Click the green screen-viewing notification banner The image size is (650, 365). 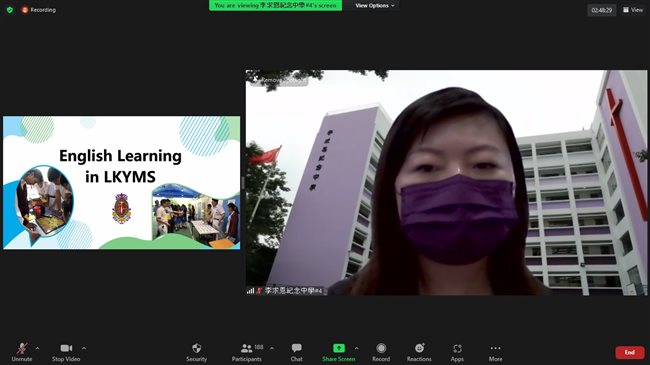click(275, 5)
